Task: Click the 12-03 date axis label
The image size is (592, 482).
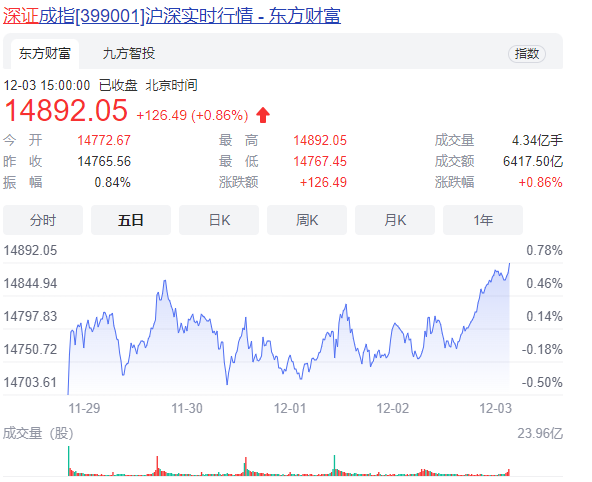Action: [x=495, y=408]
